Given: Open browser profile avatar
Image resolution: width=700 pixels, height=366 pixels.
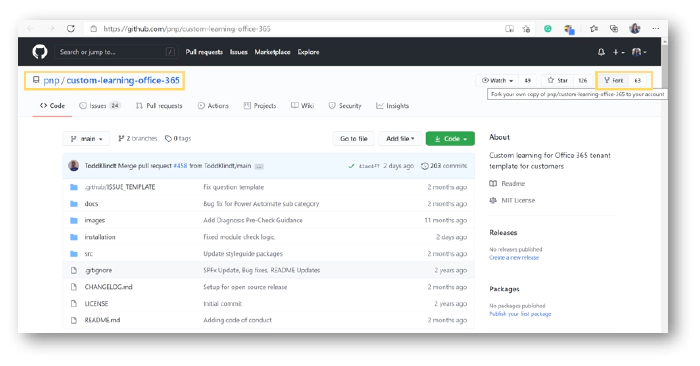Looking at the screenshot, I should pyautogui.click(x=635, y=29).
